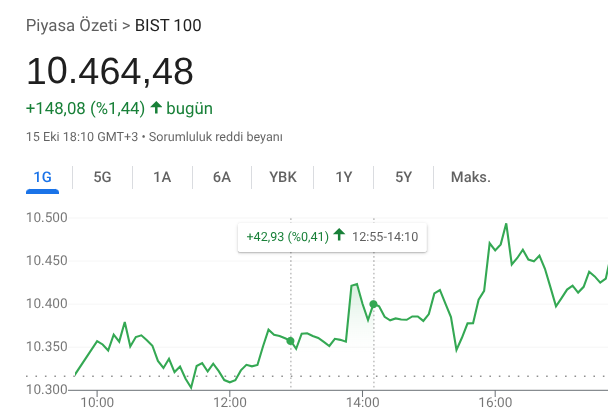Click the +148,08 (%1,44) daily change text
Image resolution: width=608 pixels, height=418 pixels.
pyautogui.click(x=86, y=108)
